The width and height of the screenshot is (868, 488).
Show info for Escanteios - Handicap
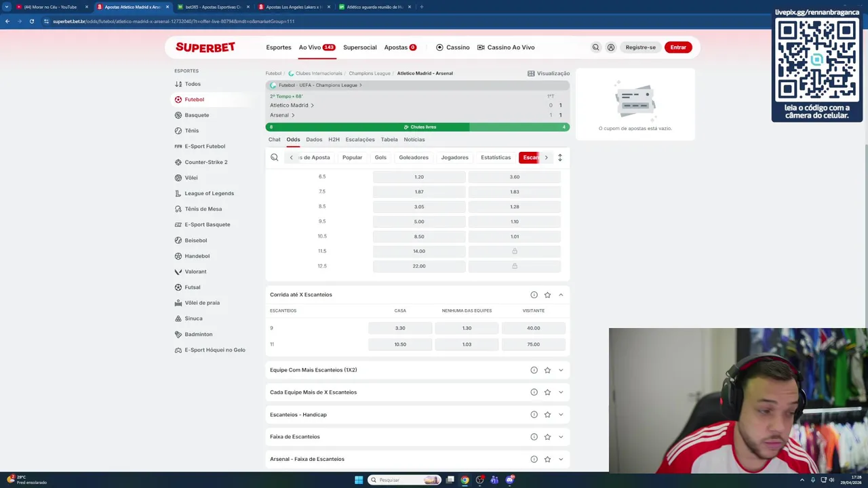534,415
